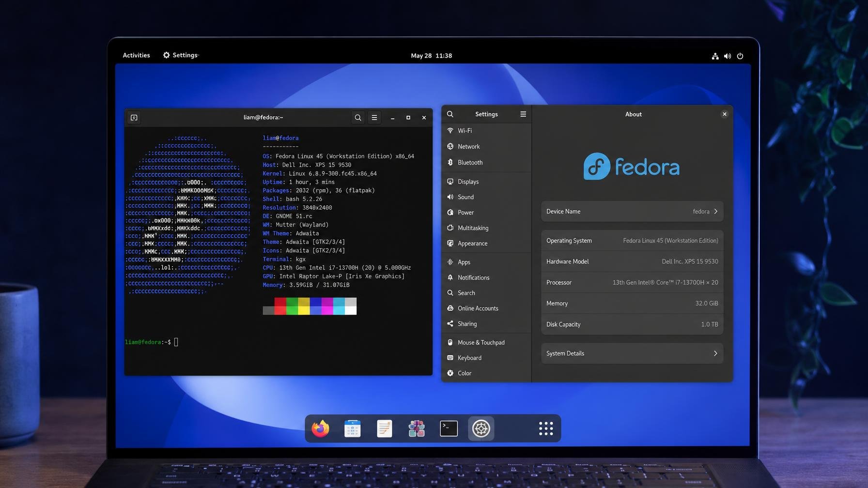
Task: Open Firefox from the dock
Action: pos(320,428)
